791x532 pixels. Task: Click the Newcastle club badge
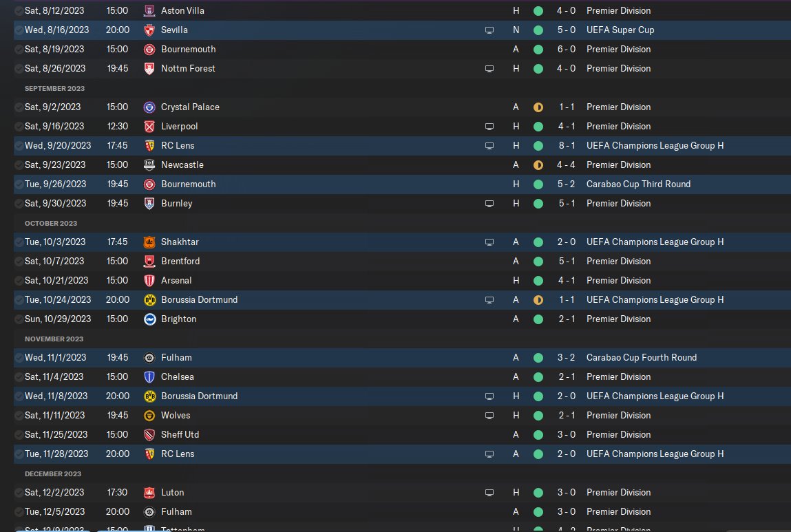(x=149, y=165)
